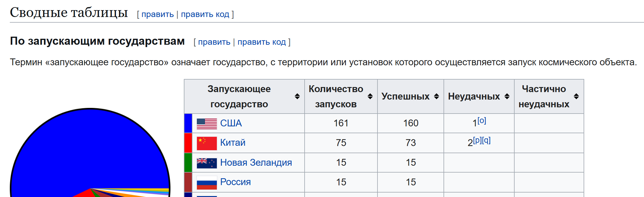Click the USA flag icon
Viewport: 644px width, 197px height.
click(x=207, y=123)
